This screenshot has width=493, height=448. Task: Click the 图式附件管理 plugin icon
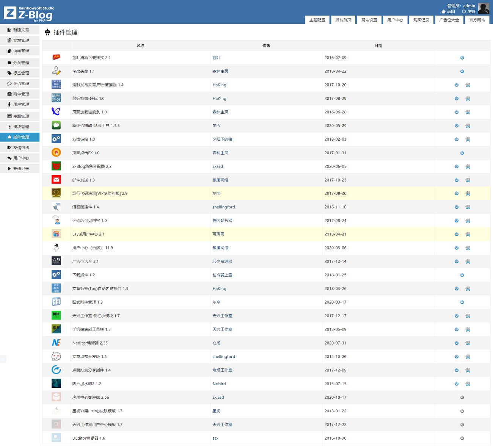click(x=56, y=302)
